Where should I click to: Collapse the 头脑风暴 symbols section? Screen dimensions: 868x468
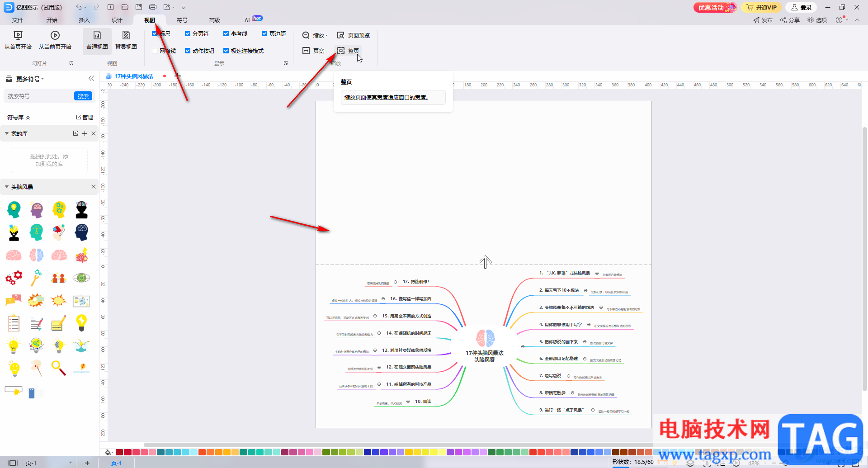[x=7, y=187]
